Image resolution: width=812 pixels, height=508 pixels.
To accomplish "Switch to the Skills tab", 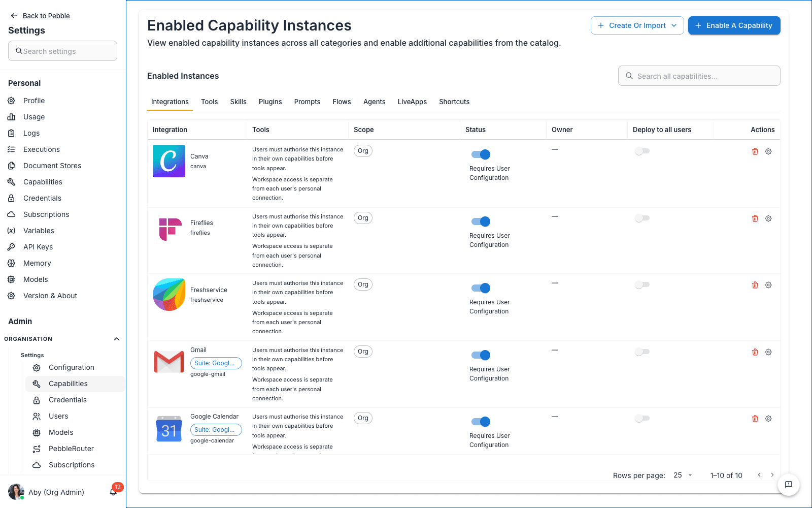I will (239, 102).
